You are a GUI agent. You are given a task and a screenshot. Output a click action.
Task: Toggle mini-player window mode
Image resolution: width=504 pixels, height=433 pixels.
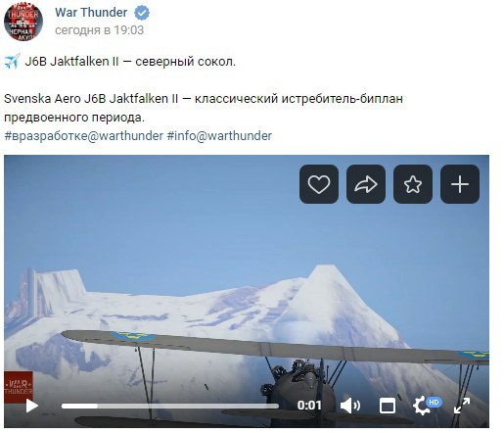[x=388, y=406]
